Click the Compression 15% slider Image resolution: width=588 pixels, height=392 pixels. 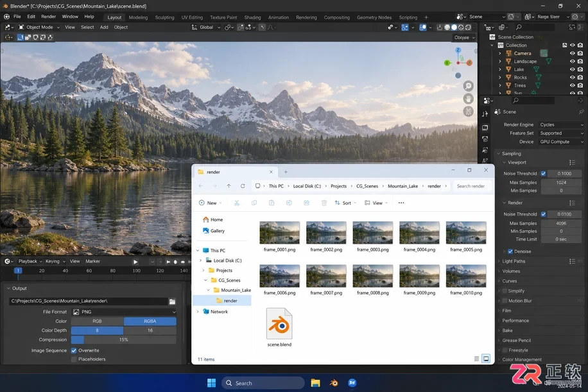coord(124,340)
